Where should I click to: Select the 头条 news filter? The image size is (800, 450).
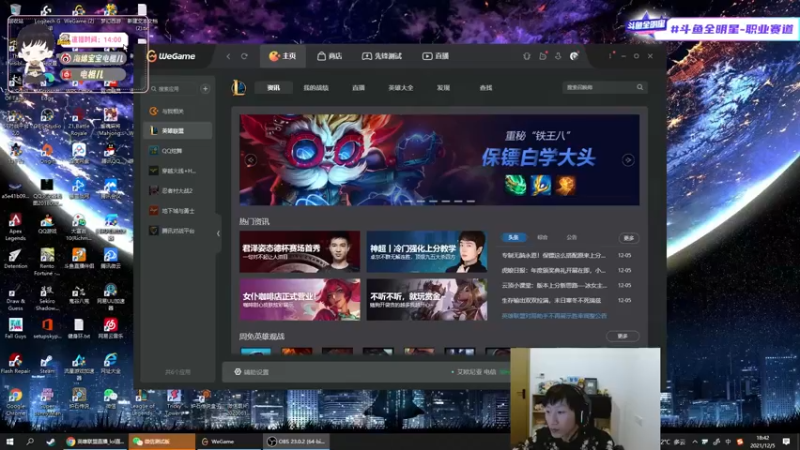click(513, 237)
